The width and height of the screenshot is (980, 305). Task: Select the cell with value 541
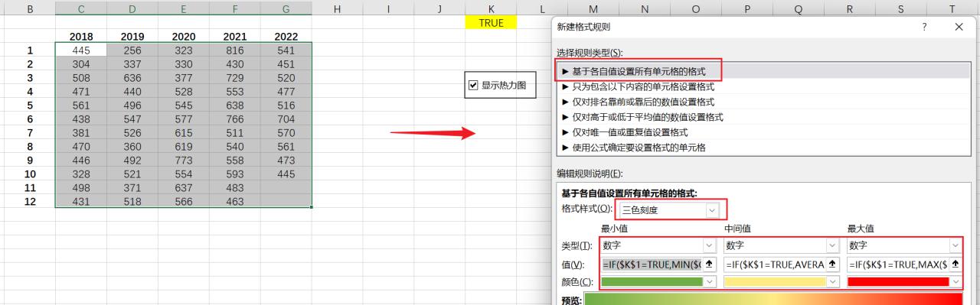click(x=286, y=50)
